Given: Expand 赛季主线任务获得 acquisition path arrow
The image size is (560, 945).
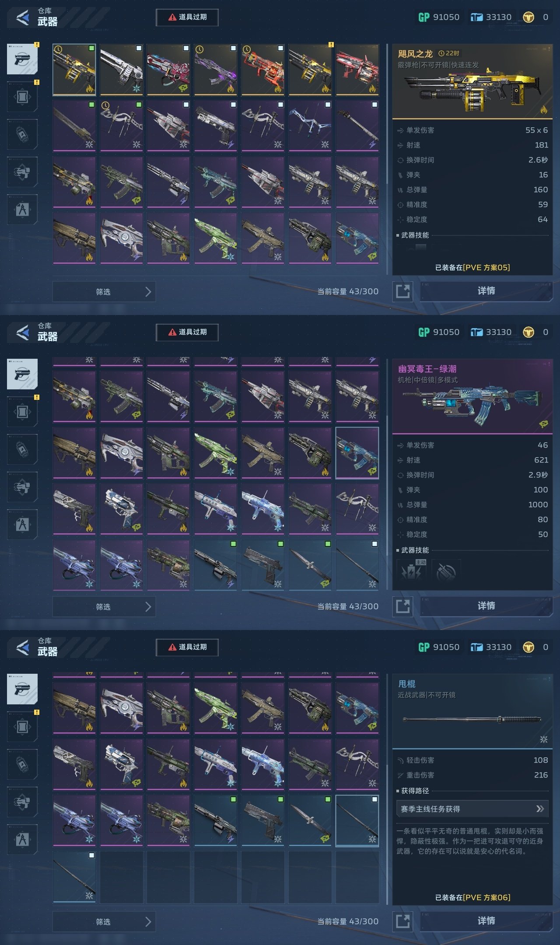Looking at the screenshot, I should (x=540, y=809).
